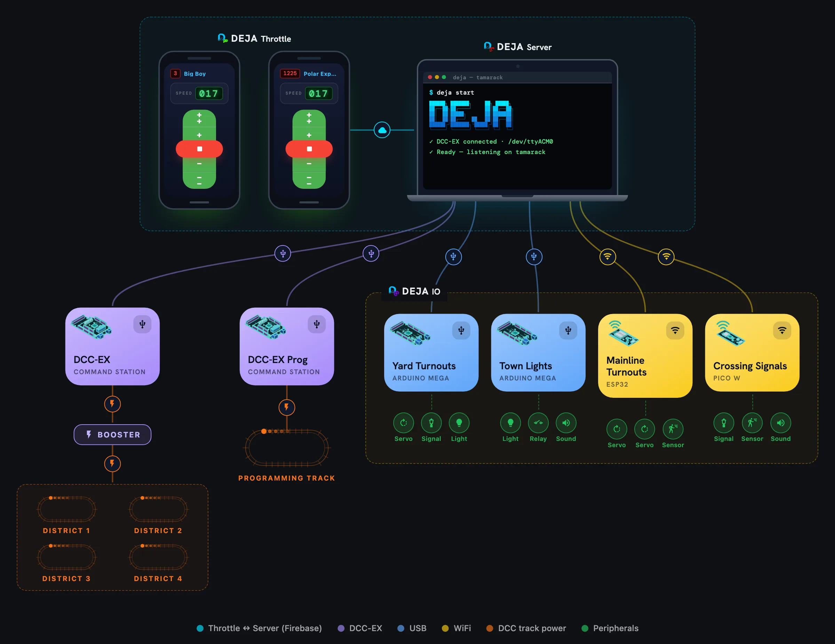
Task: Click the USB badge on DCC-EX Prog card
Action: click(x=317, y=324)
